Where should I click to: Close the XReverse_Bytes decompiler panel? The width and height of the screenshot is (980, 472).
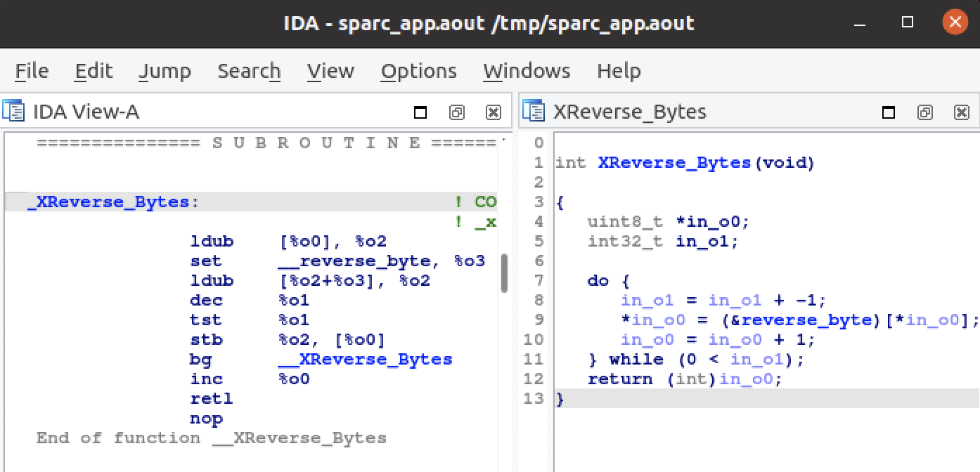pyautogui.click(x=962, y=112)
